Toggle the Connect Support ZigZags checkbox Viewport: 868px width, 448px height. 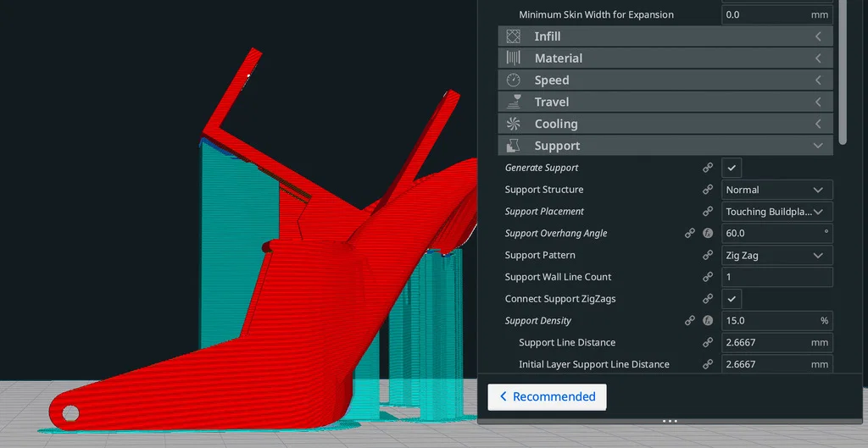(732, 299)
